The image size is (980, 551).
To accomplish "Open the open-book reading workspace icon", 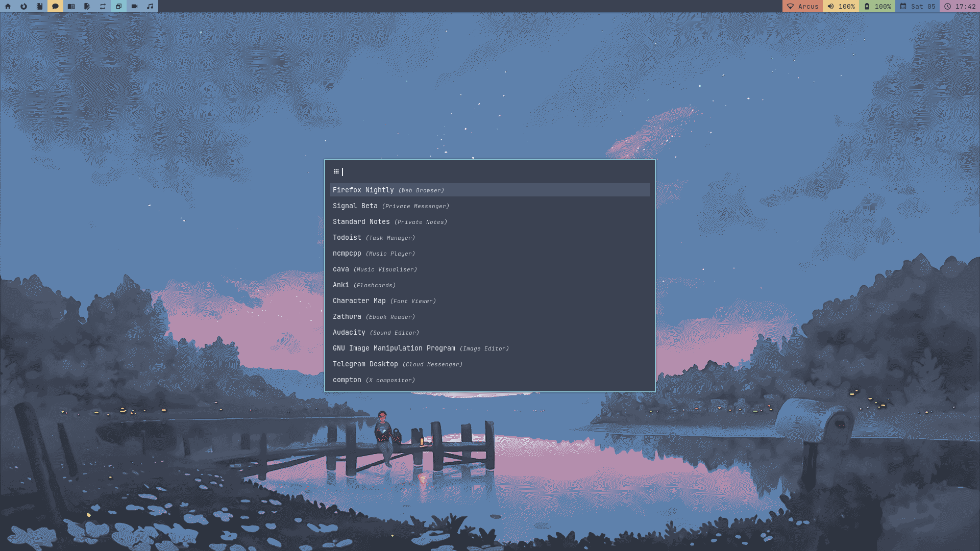I will click(71, 6).
